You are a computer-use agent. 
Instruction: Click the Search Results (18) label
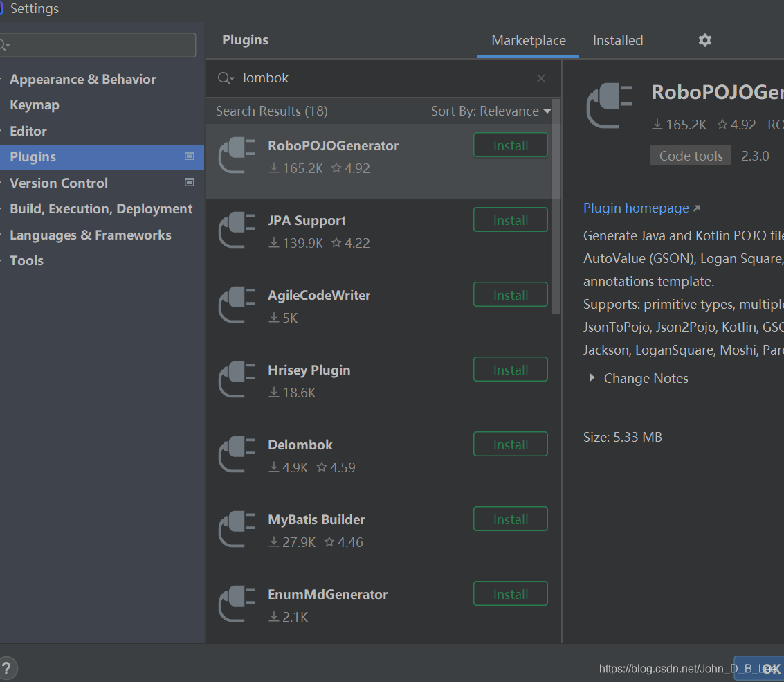tap(271, 111)
